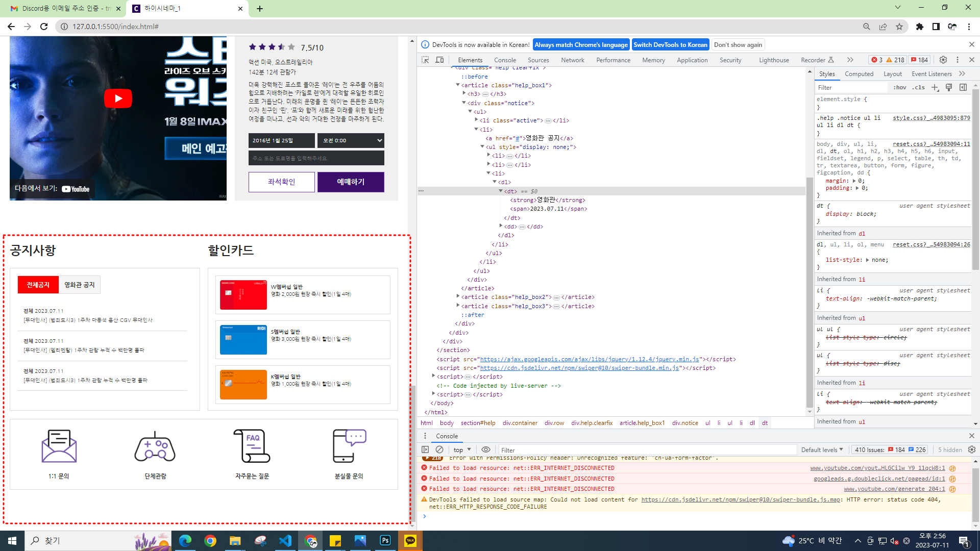This screenshot has width=980, height=551.
Task: Click Switch DevTools to Korean button
Action: pos(670,44)
